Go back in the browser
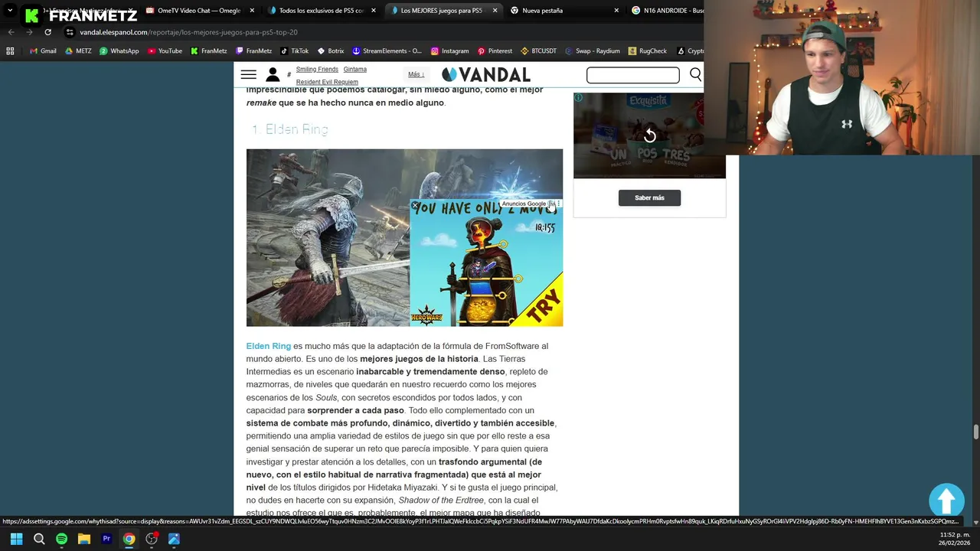The image size is (980, 551). click(11, 32)
